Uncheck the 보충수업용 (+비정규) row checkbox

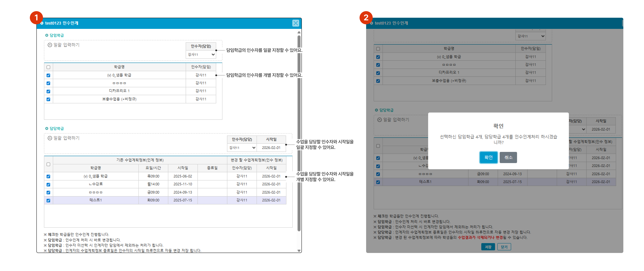49,99
